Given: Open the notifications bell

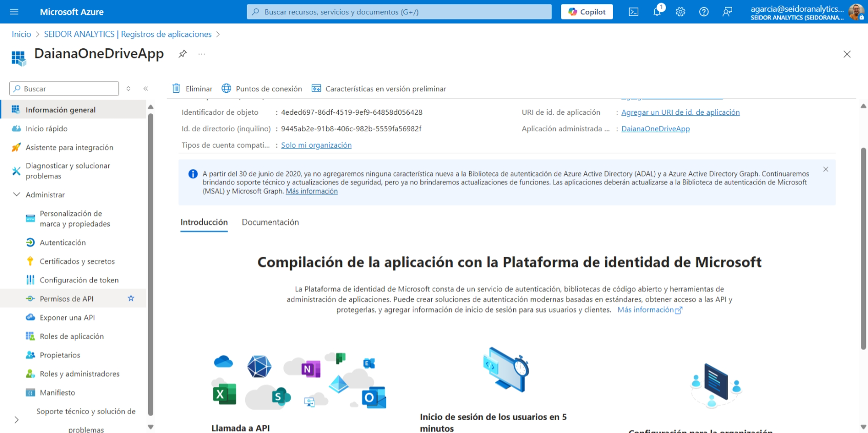Looking at the screenshot, I should (657, 12).
